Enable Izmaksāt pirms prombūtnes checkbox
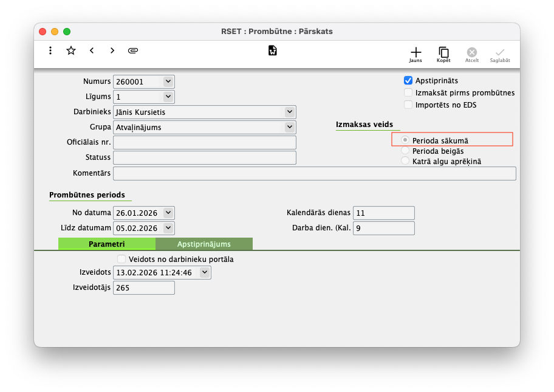The image size is (554, 392). click(x=408, y=93)
